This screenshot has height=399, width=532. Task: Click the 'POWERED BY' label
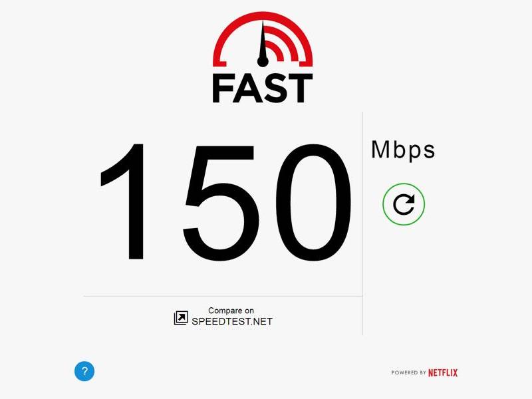coord(408,372)
